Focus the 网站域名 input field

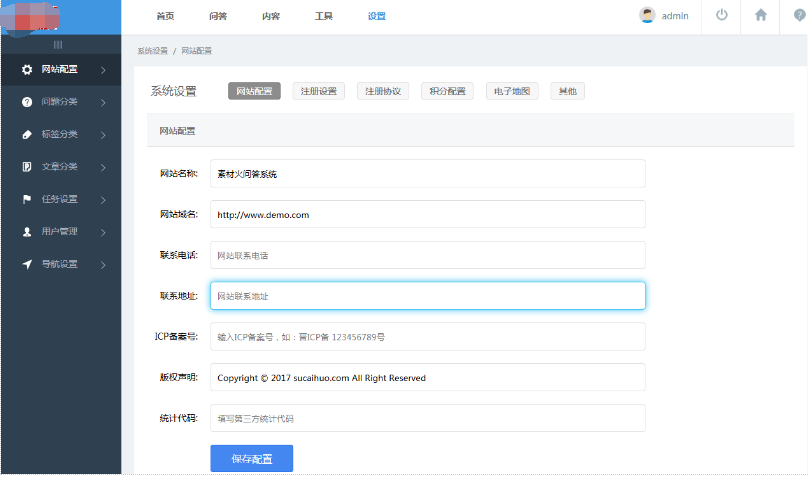point(428,214)
